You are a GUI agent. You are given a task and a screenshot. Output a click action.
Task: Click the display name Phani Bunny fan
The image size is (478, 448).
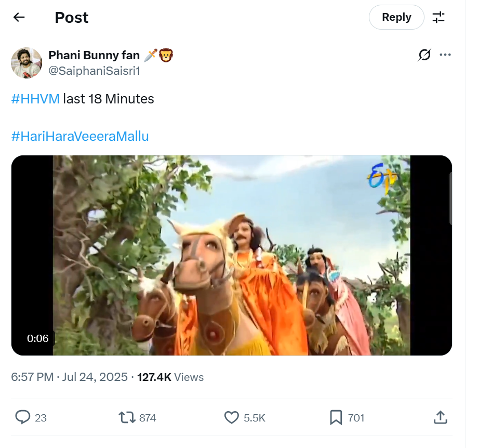94,55
